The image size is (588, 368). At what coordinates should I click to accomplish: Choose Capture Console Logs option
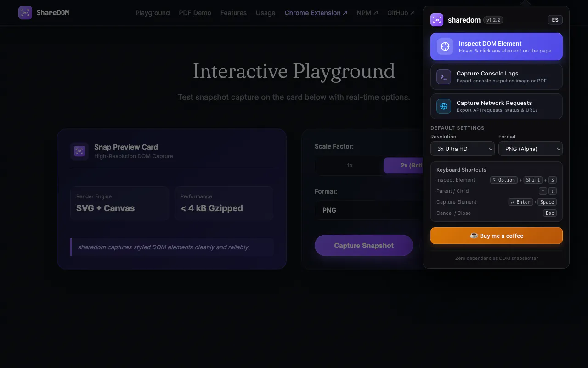[x=497, y=77]
